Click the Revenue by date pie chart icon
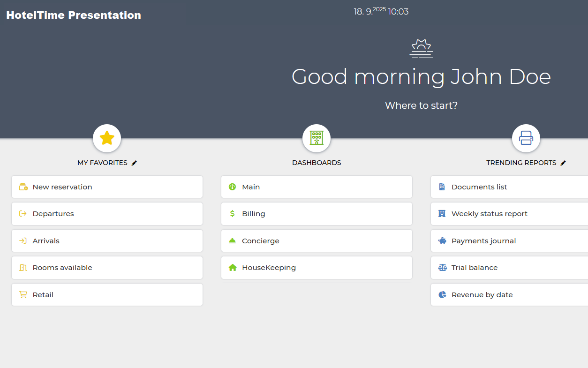This screenshot has width=588, height=368. tap(442, 295)
